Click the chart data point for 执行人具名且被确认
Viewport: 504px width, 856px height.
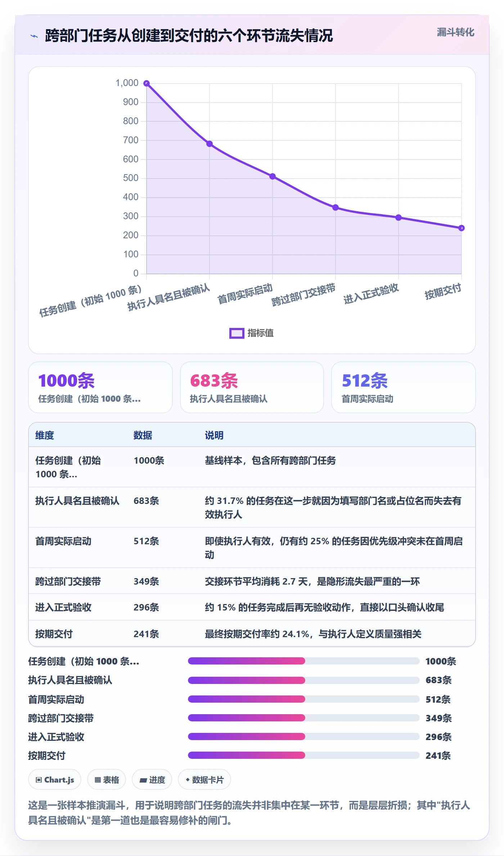[210, 144]
